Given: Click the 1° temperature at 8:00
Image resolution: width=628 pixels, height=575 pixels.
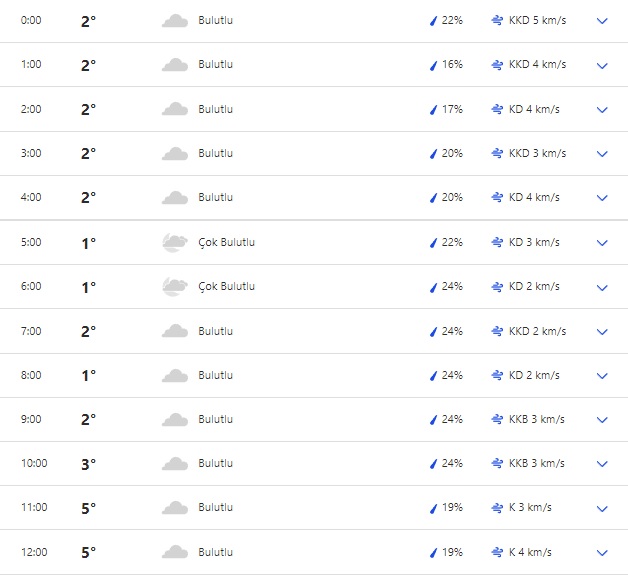Looking at the screenshot, I should 88,376.
